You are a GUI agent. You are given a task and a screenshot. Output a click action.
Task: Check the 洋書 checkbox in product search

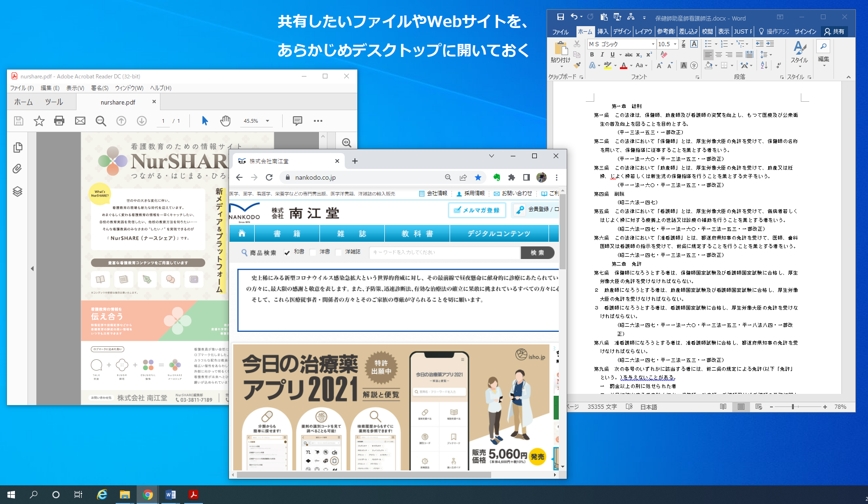point(313,252)
